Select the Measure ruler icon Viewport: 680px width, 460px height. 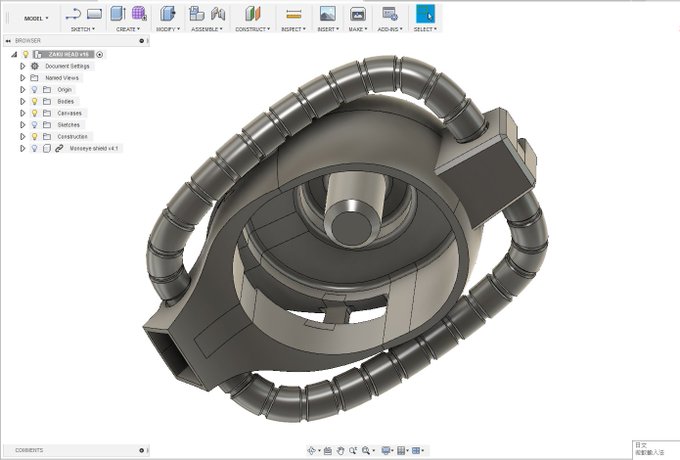point(294,15)
